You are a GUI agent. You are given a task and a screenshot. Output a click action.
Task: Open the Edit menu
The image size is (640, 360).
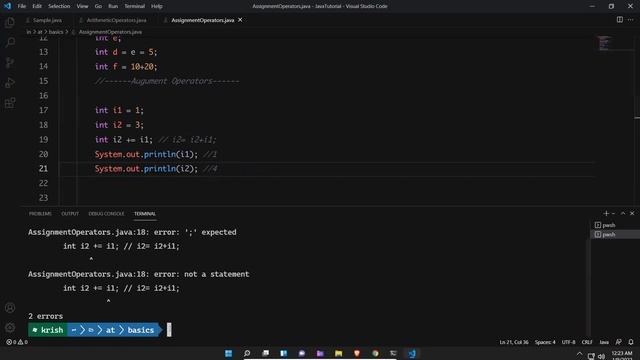tap(37, 6)
